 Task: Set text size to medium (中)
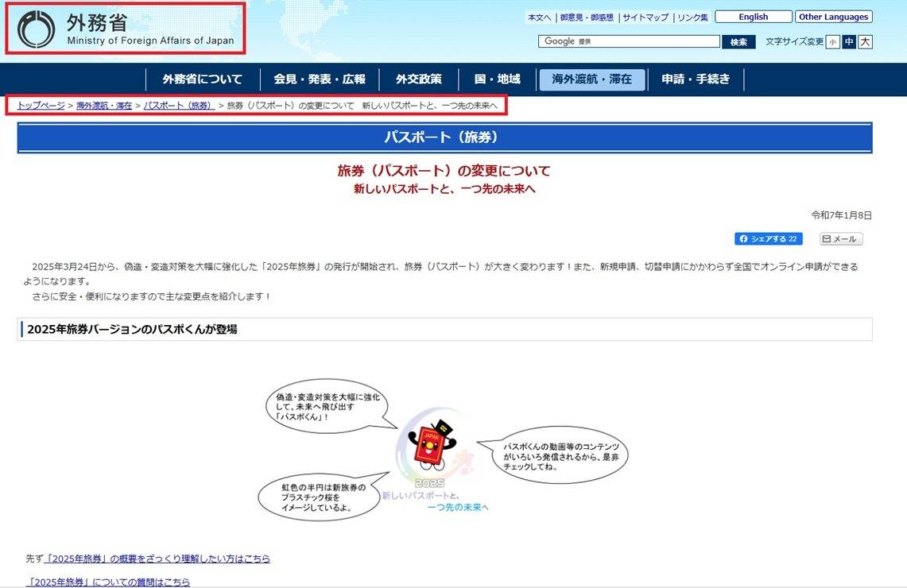click(848, 42)
